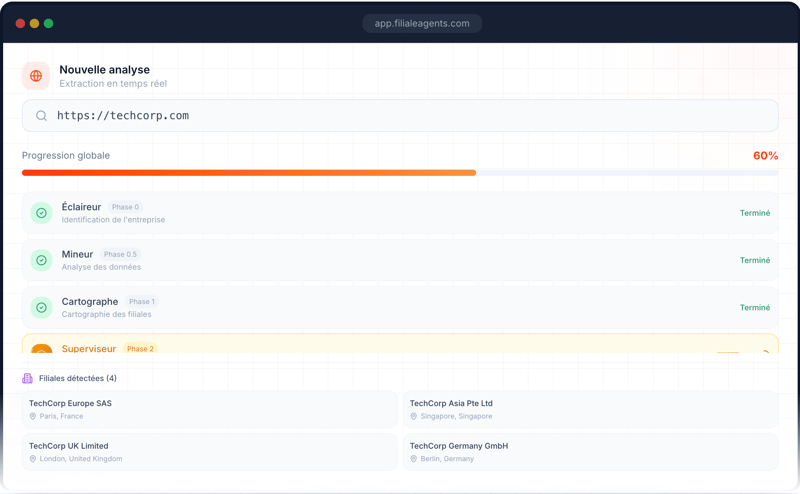
Task: Click the green check icon for Éclaireur
Action: pyautogui.click(x=41, y=213)
